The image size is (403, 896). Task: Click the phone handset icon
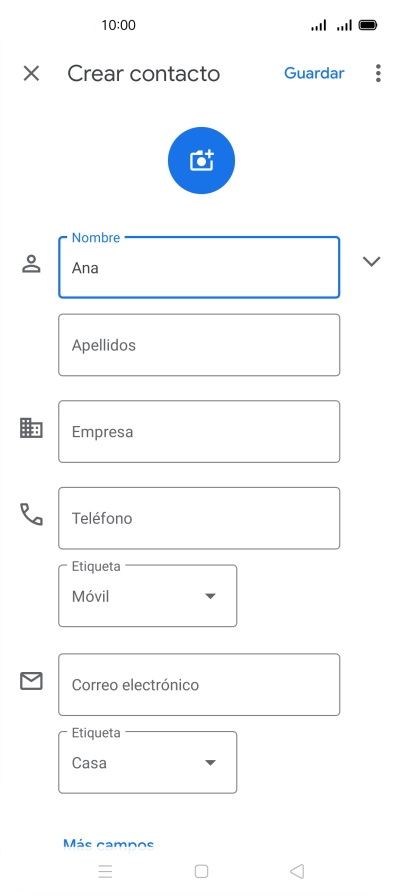click(31, 514)
